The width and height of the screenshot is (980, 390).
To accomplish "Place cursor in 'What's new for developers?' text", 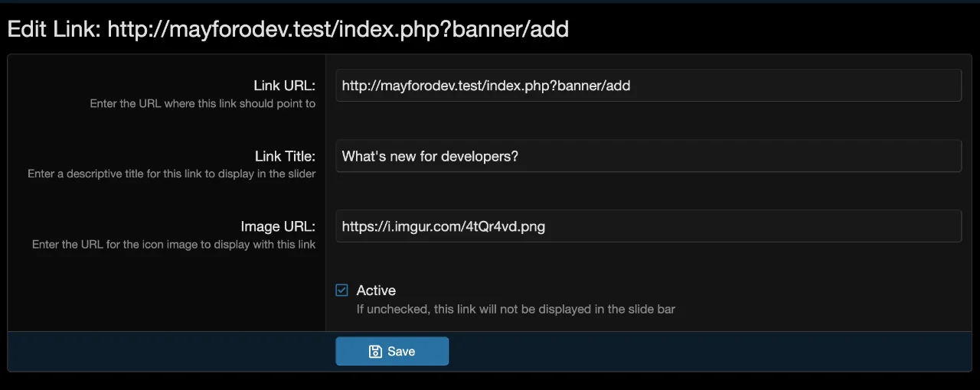I will [430, 156].
